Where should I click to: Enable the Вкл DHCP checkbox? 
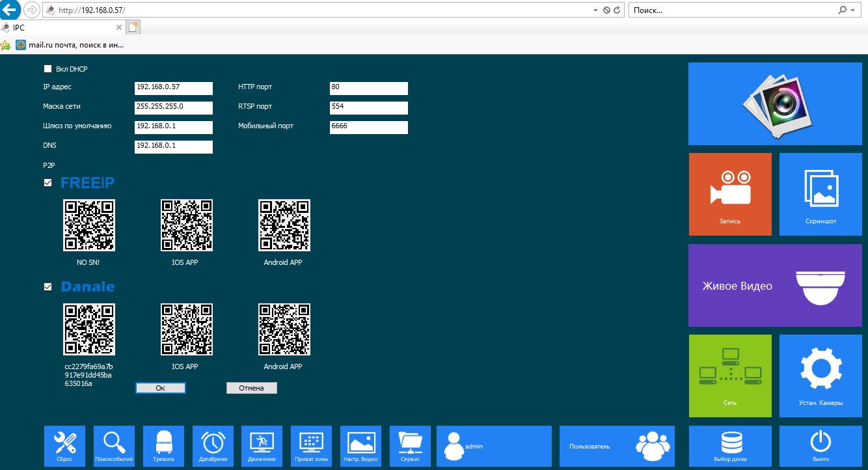[x=47, y=69]
